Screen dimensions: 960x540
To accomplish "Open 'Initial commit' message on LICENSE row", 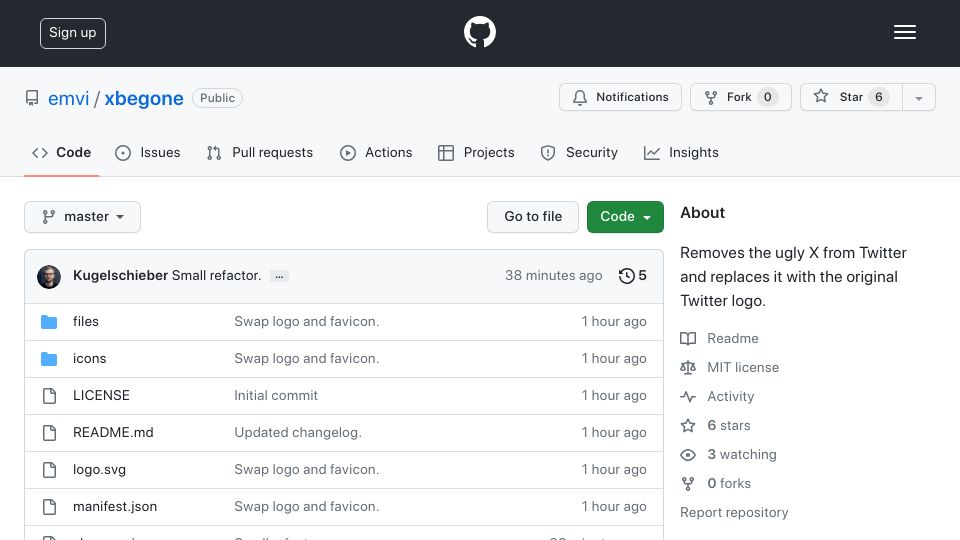I will coord(276,396).
